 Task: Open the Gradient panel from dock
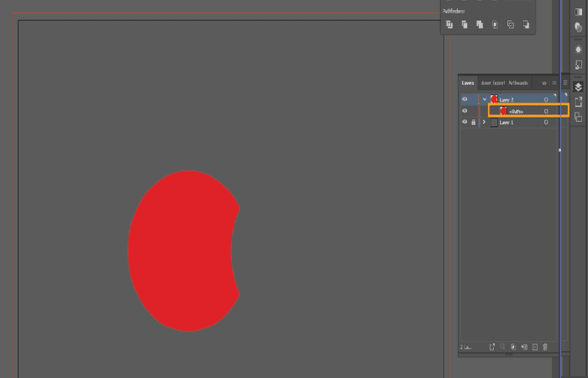coord(578,12)
